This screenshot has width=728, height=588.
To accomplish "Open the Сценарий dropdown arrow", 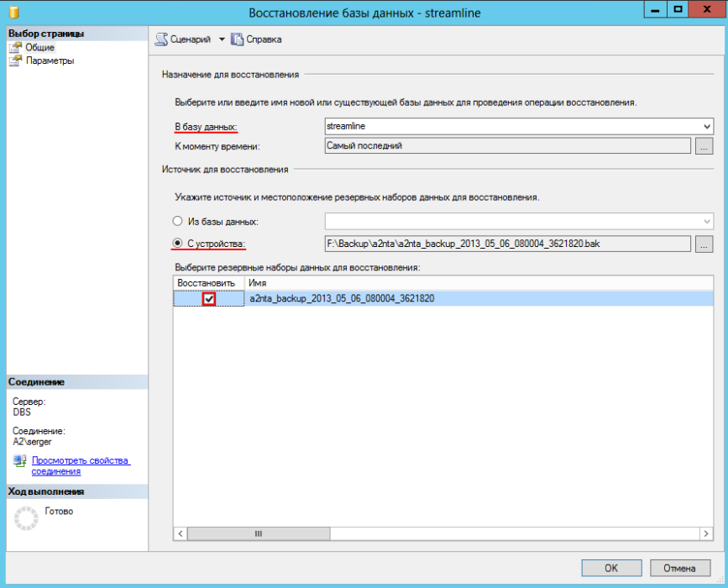I will coord(222,39).
